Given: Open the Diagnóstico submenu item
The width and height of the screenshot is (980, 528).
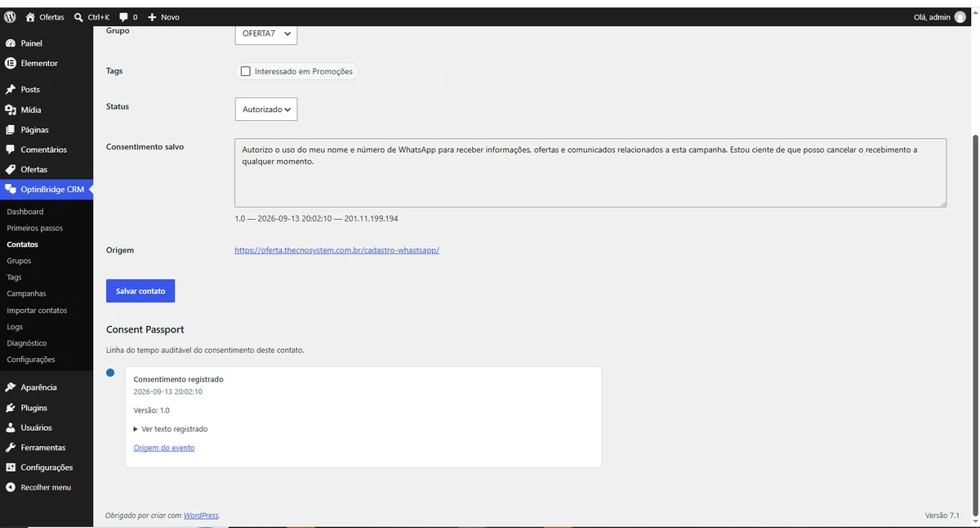Looking at the screenshot, I should point(27,343).
